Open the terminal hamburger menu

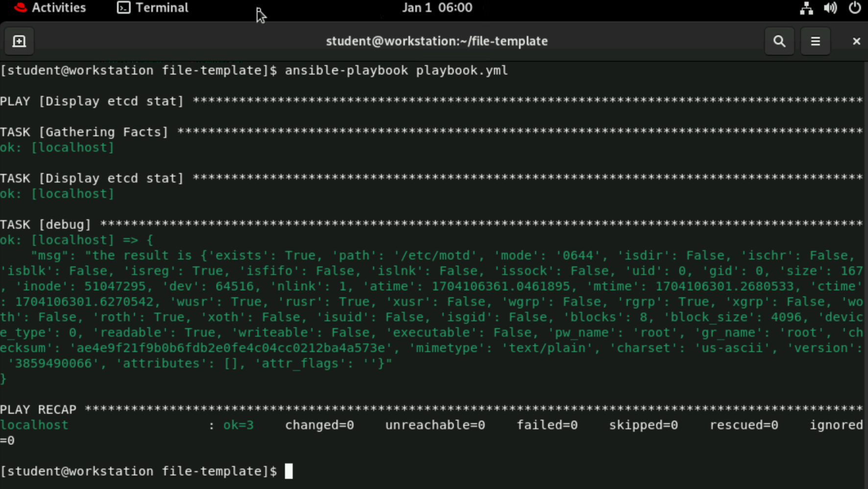tap(815, 41)
